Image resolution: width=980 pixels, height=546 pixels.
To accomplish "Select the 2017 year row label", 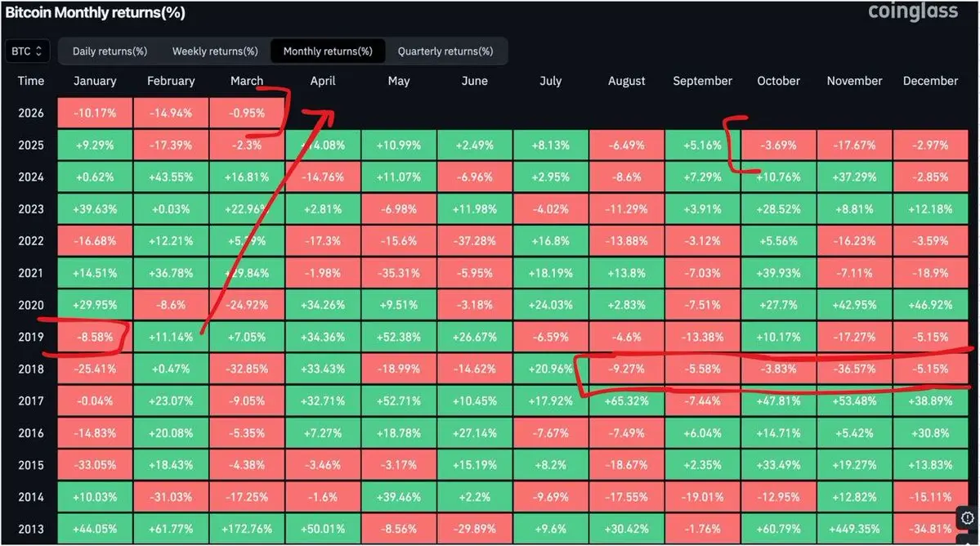I will click(x=31, y=401).
